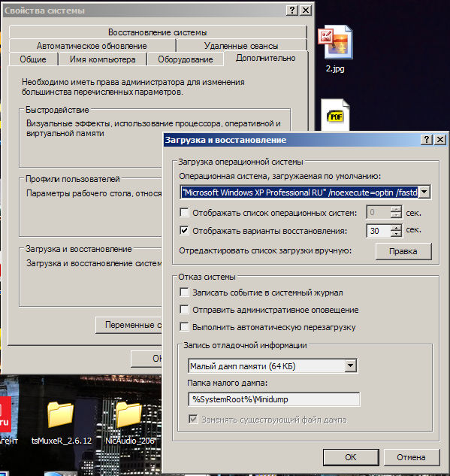Check Отправить административное оповещение
Screen dimensions: 450x476
pyautogui.click(x=184, y=310)
